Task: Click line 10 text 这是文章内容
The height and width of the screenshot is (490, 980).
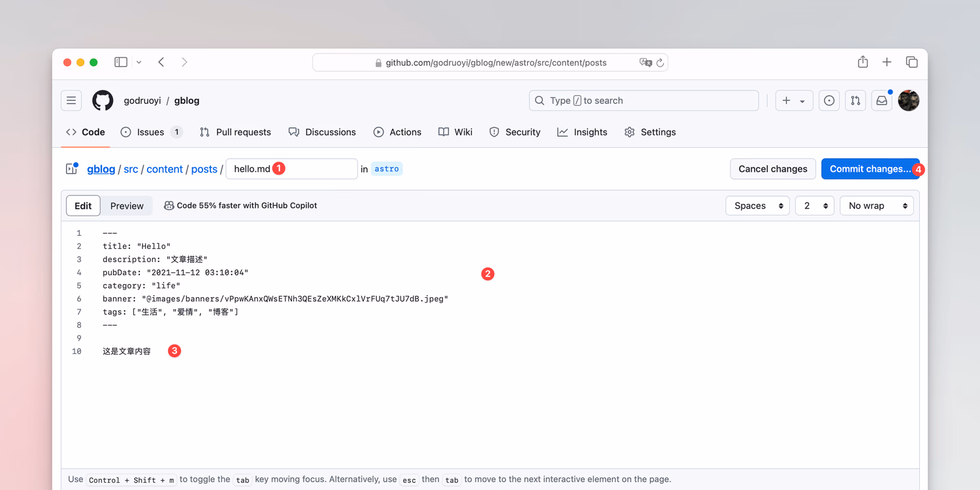Action: coord(127,351)
